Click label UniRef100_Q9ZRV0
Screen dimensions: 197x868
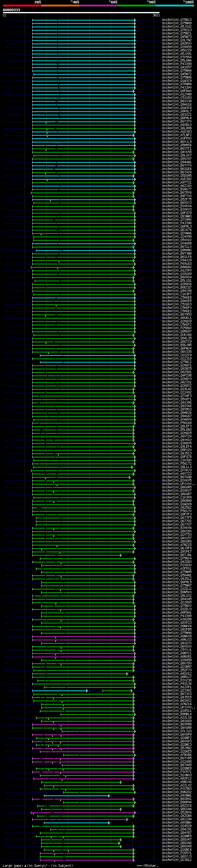177,43
